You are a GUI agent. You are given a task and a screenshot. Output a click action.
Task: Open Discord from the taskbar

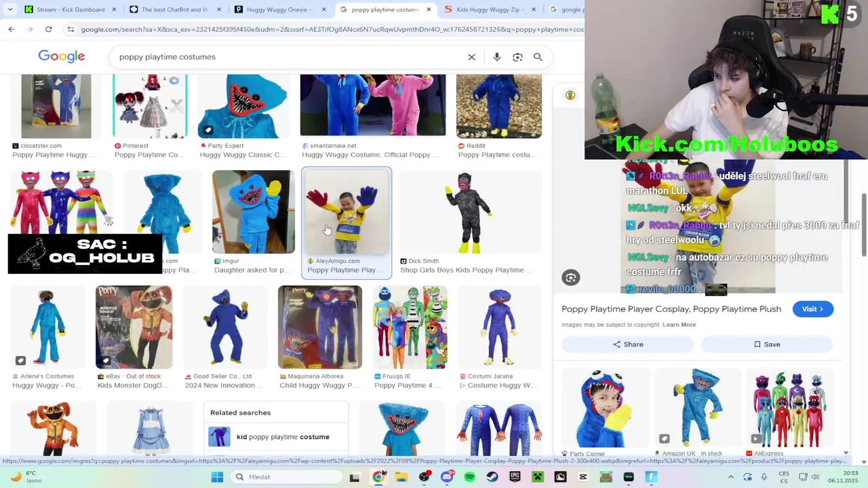[x=447, y=477]
